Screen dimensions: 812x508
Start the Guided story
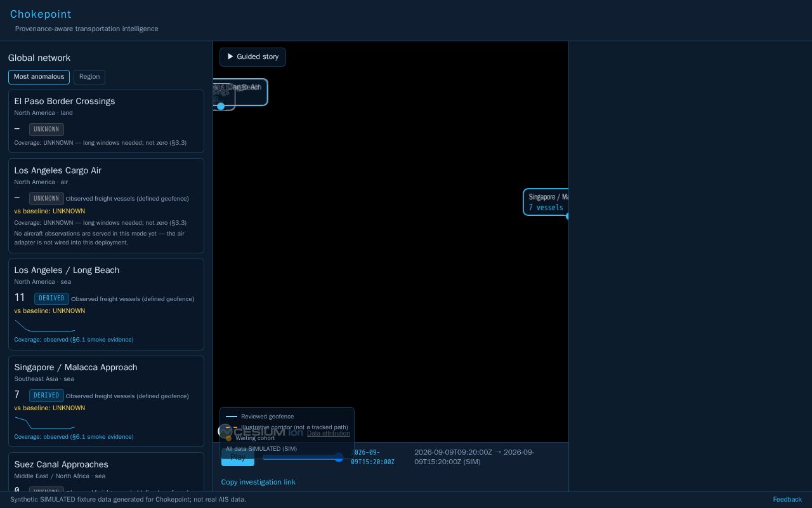click(x=252, y=57)
